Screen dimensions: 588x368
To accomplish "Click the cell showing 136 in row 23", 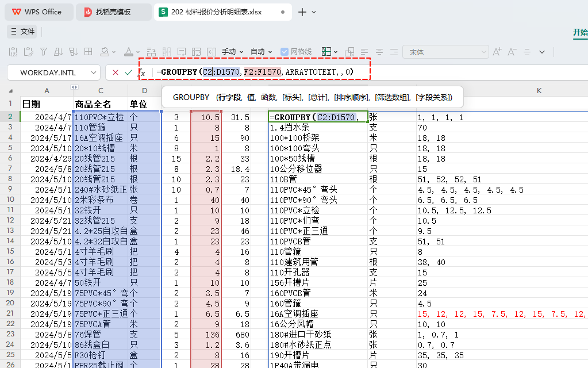I will pos(206,334).
